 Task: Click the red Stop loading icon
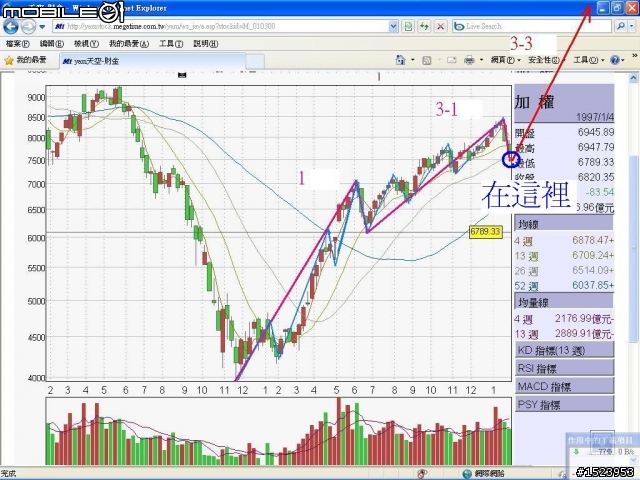tap(440, 27)
